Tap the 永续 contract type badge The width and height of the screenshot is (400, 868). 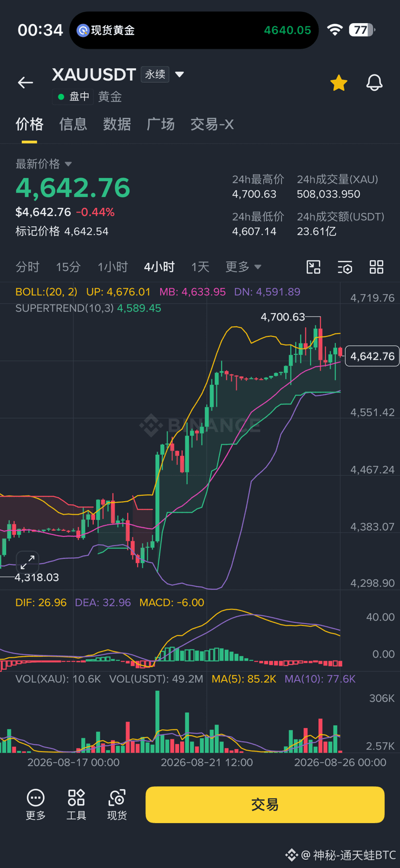pyautogui.click(x=155, y=74)
